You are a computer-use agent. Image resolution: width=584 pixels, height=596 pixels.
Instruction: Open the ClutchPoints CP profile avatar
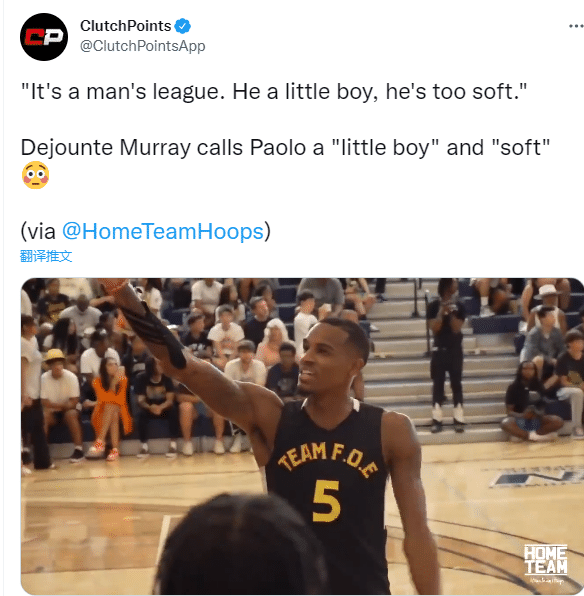pyautogui.click(x=44, y=37)
